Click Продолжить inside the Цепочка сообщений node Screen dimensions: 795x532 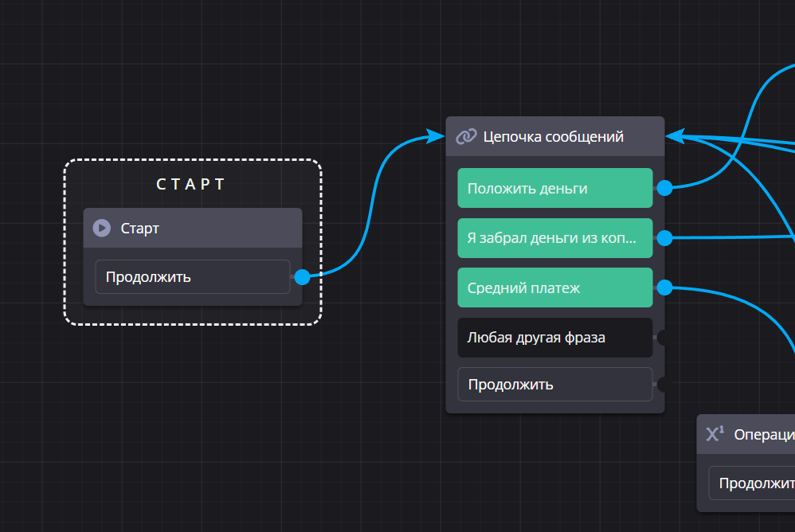(x=554, y=385)
